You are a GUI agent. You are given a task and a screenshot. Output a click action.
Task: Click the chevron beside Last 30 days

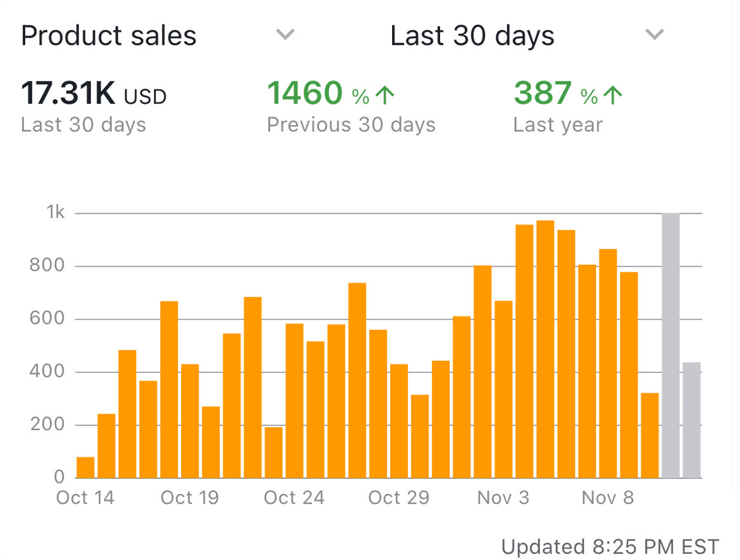point(655,34)
